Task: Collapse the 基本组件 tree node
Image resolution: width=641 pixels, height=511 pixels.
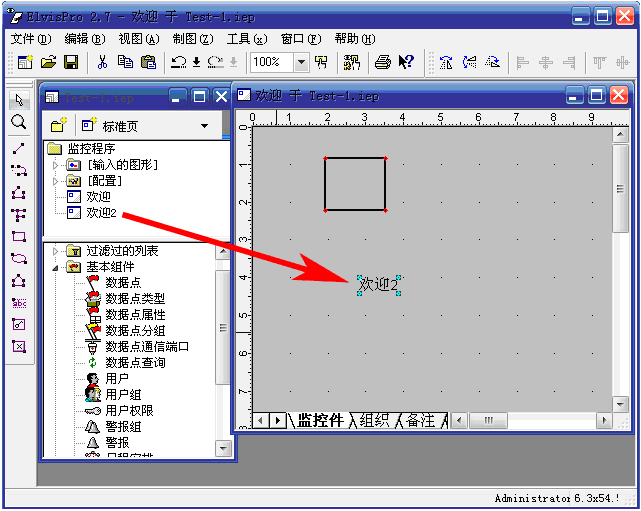Action: tap(55, 267)
